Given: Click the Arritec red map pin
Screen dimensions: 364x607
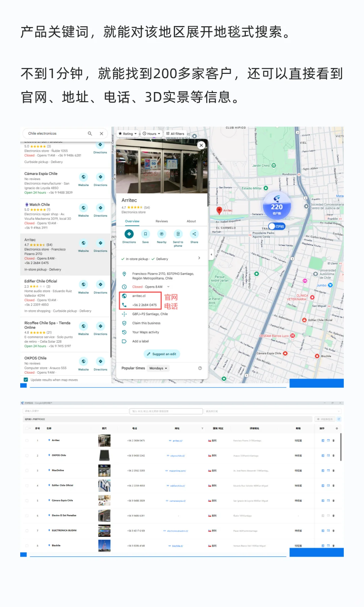Looking at the screenshot, I should (x=219, y=210).
